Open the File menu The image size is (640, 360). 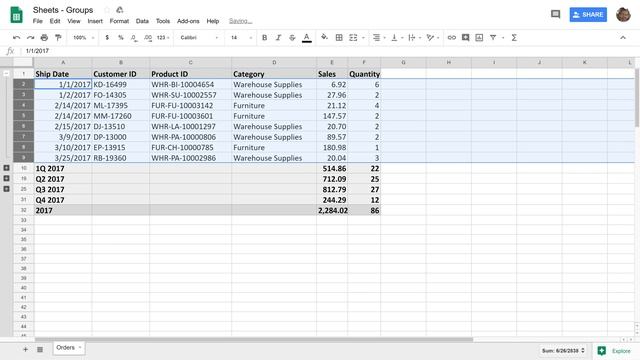pos(38,21)
